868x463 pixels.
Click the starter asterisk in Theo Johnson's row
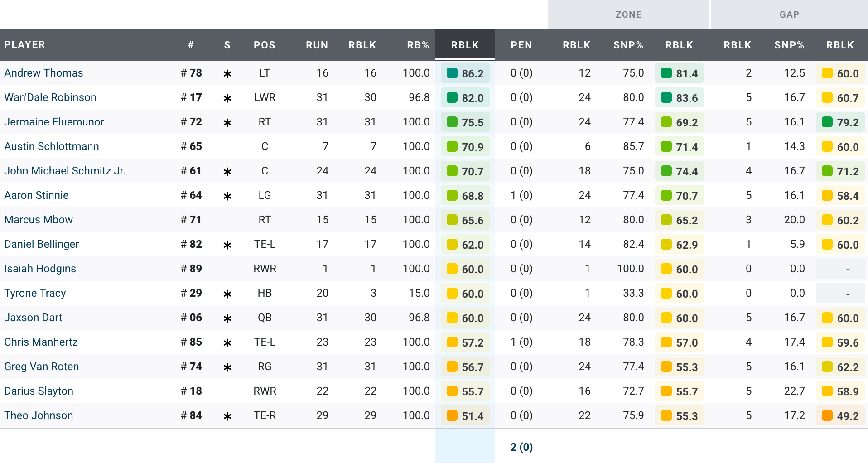click(x=227, y=416)
